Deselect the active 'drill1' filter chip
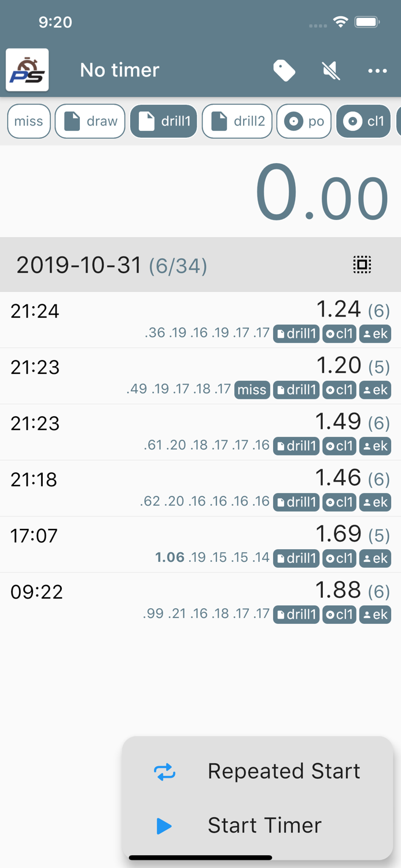This screenshot has height=868, width=401. [x=164, y=121]
